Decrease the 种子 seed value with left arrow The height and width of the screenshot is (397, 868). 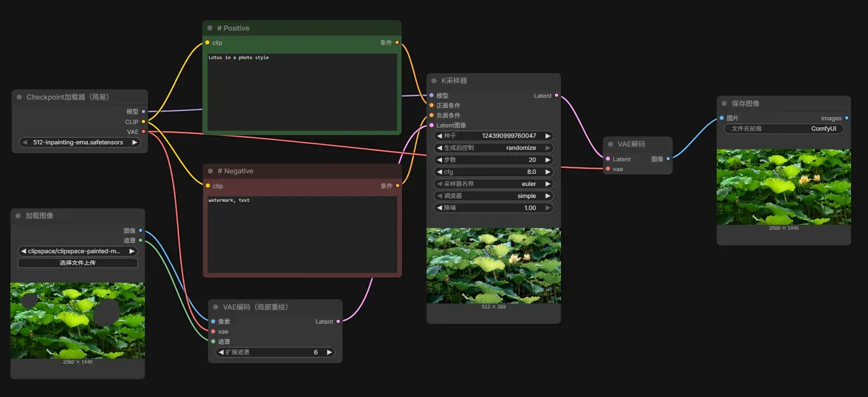pyautogui.click(x=440, y=136)
